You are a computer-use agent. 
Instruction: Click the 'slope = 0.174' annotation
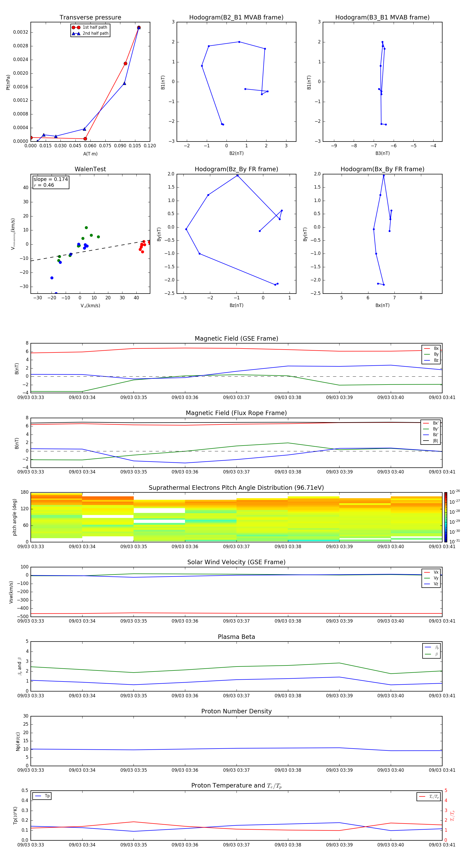point(51,179)
